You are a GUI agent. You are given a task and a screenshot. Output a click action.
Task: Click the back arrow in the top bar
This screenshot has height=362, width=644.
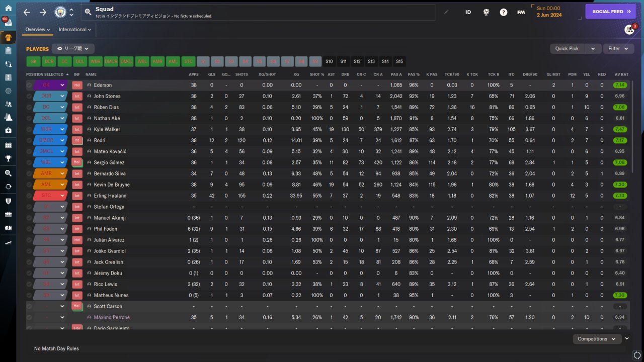click(27, 12)
